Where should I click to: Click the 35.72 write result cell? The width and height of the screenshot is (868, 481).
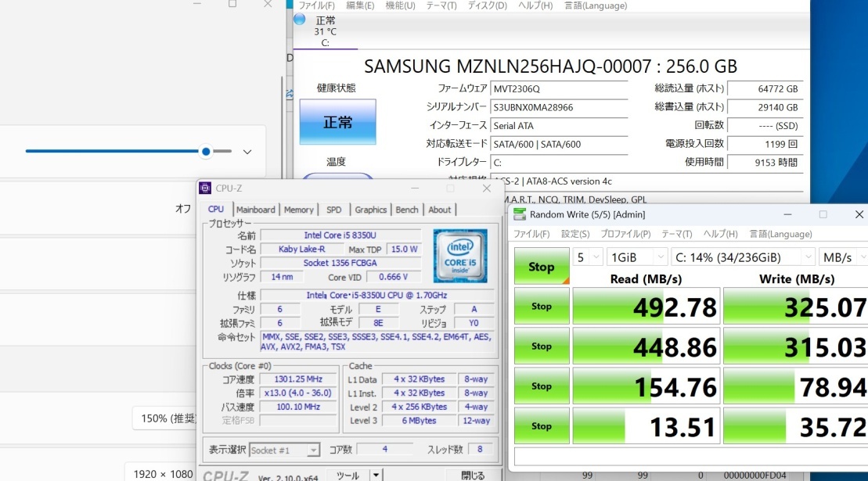(x=795, y=425)
